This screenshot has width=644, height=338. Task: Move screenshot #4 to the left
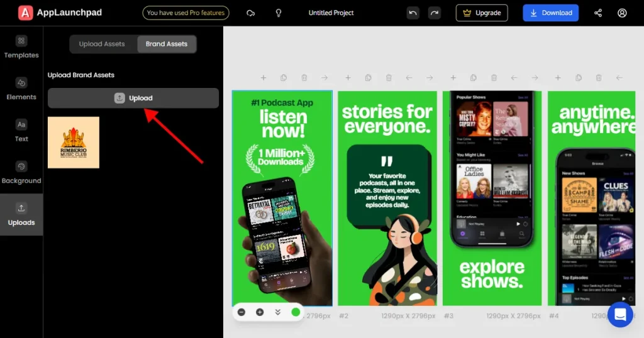pos(619,77)
